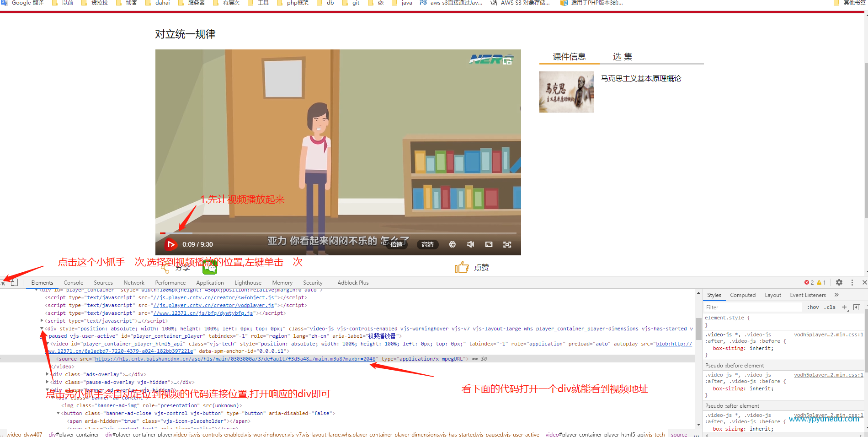The image size is (868, 437).
Task: Collapse the banner-ad-close button node
Action: tap(59, 413)
